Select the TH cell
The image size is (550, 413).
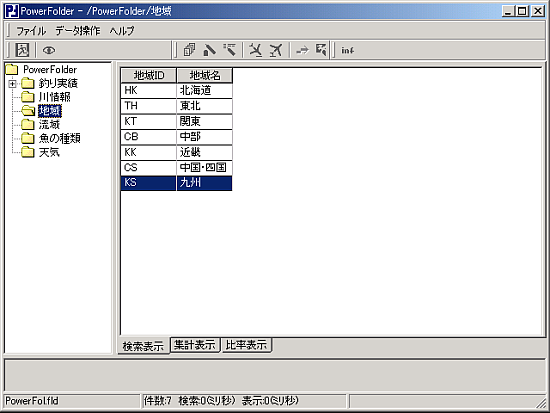pyautogui.click(x=148, y=106)
